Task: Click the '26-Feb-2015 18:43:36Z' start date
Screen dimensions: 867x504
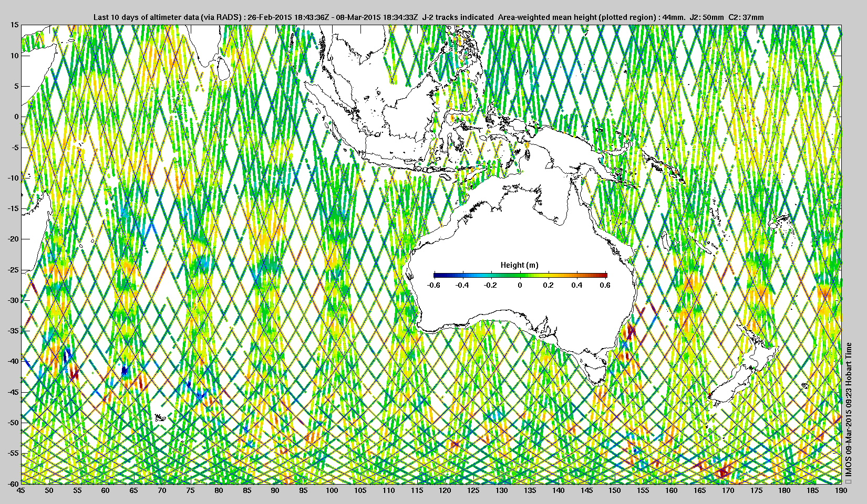Action: 287,17
